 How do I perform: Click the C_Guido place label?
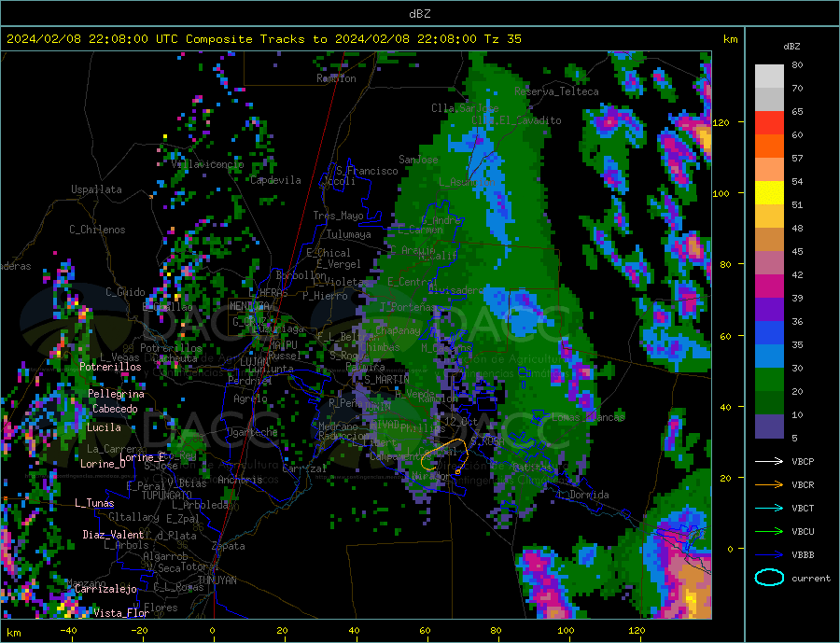coord(125,292)
